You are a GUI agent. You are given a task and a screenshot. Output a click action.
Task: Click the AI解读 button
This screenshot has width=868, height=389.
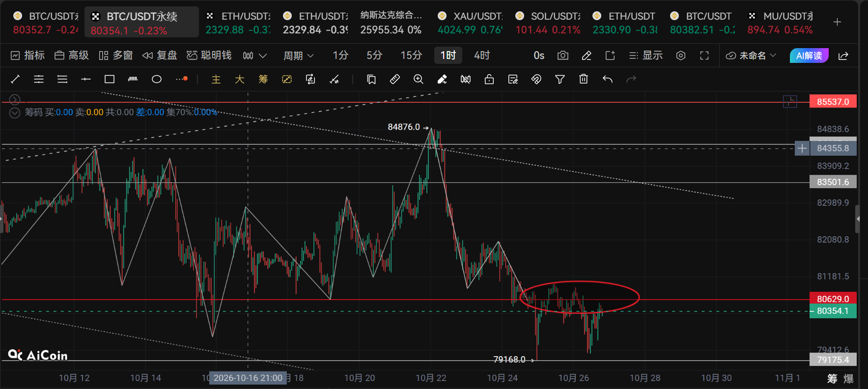tap(809, 56)
